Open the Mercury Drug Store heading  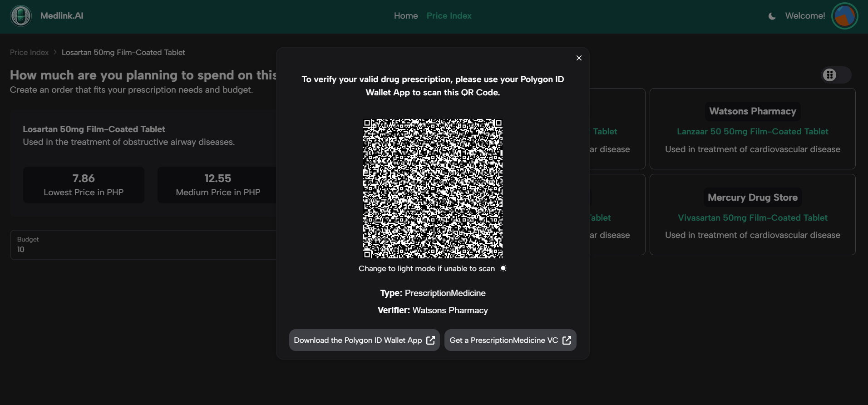(x=753, y=198)
